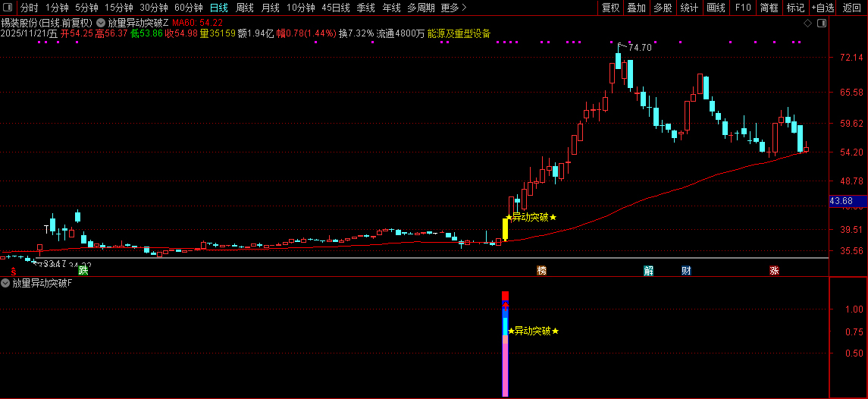Toggle the left sidebar panel icon
The height and width of the screenshot is (399, 868).
(7, 8)
